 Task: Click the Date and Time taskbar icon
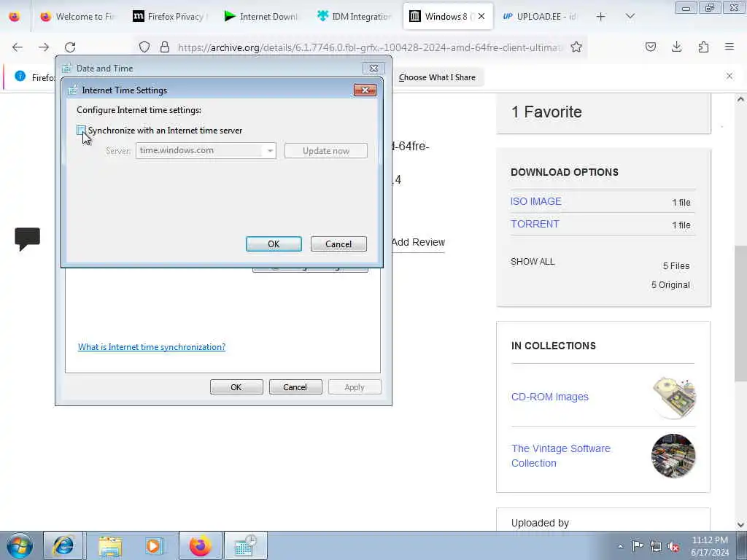245,545
